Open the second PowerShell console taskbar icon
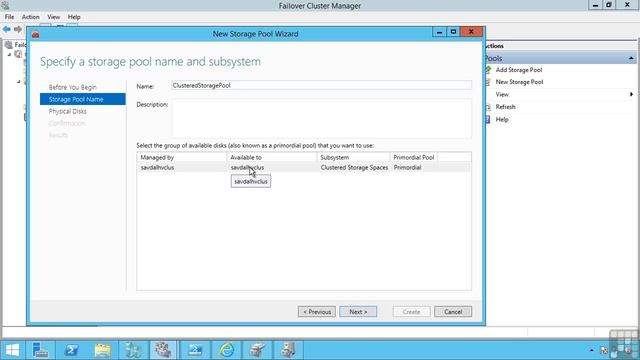Image resolution: width=640 pixels, height=360 pixels. point(195,350)
